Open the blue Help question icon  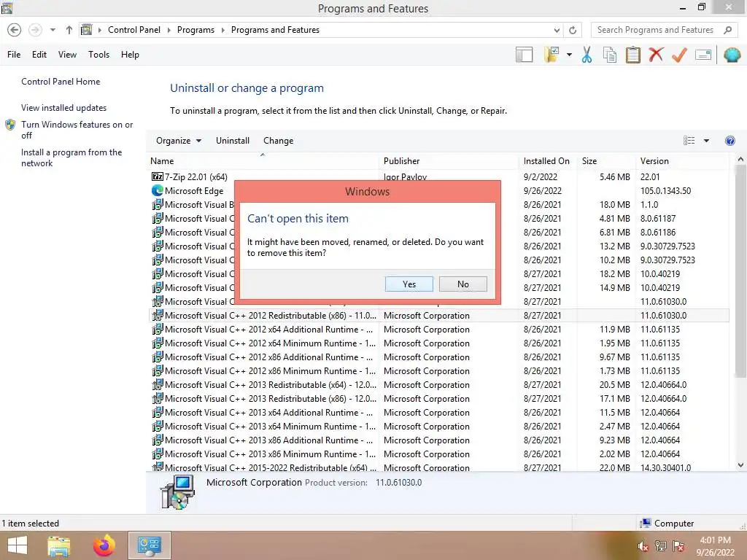(729, 141)
